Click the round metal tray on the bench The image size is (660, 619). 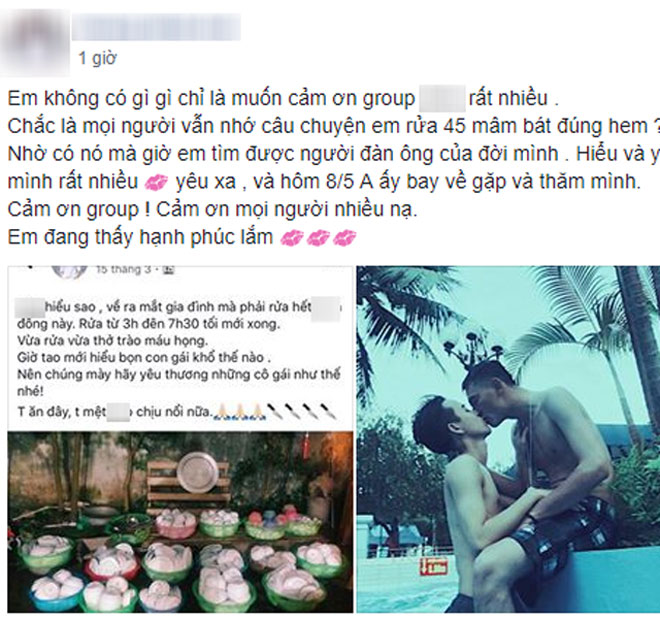point(198,472)
